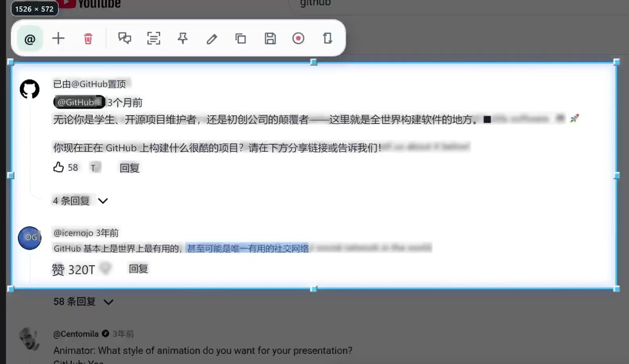The height and width of the screenshot is (364, 629).
Task: Click the plus add icon in toolbar
Action: (x=58, y=39)
